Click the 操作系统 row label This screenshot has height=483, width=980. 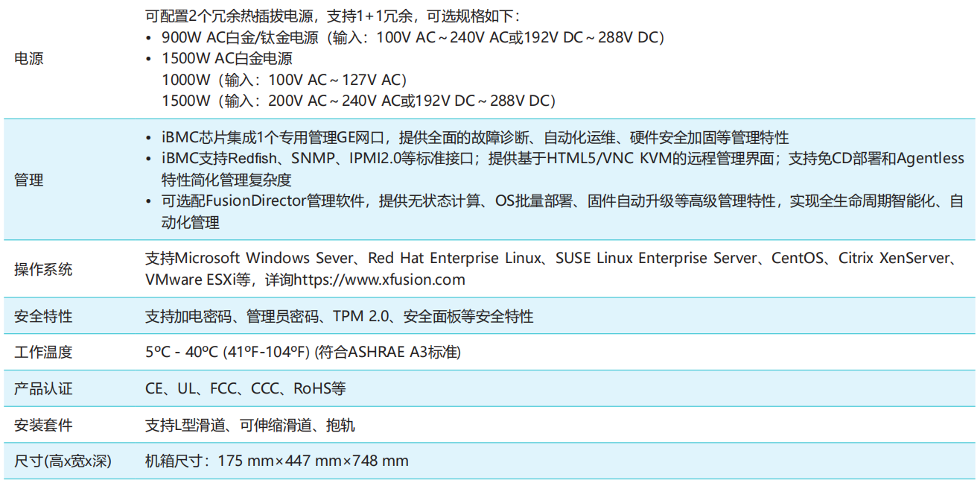[43, 270]
